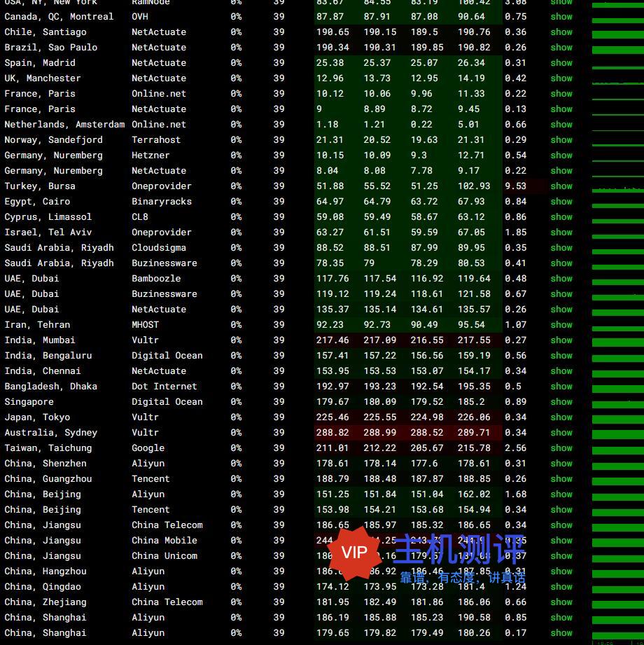Open 'show' for Iran, Tehran row
The width and height of the screenshot is (644, 645).
click(x=561, y=325)
